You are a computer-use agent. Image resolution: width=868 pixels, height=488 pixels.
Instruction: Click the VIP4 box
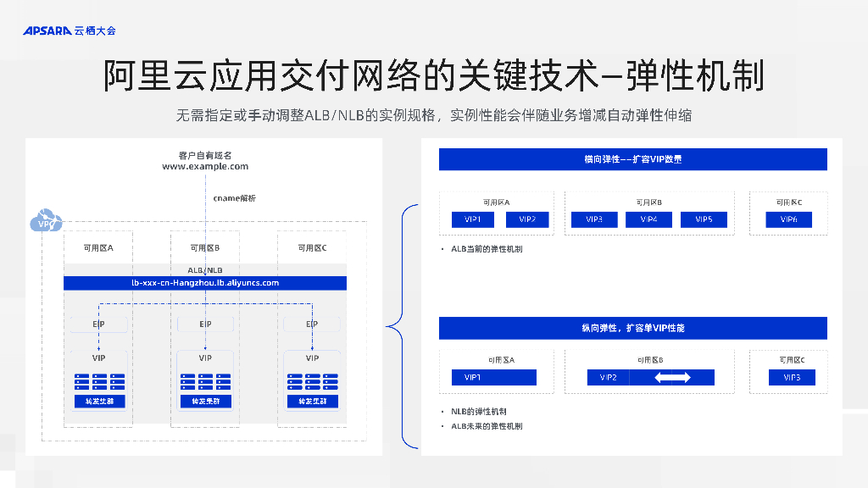[x=648, y=219]
